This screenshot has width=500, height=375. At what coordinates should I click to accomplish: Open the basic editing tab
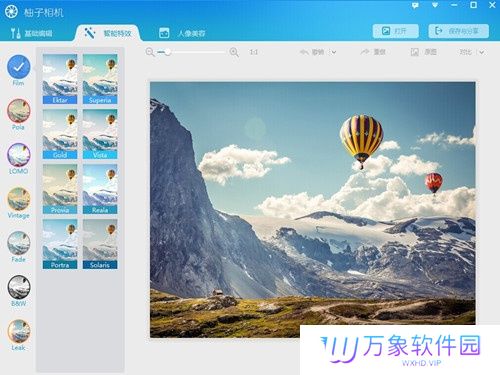click(x=31, y=33)
